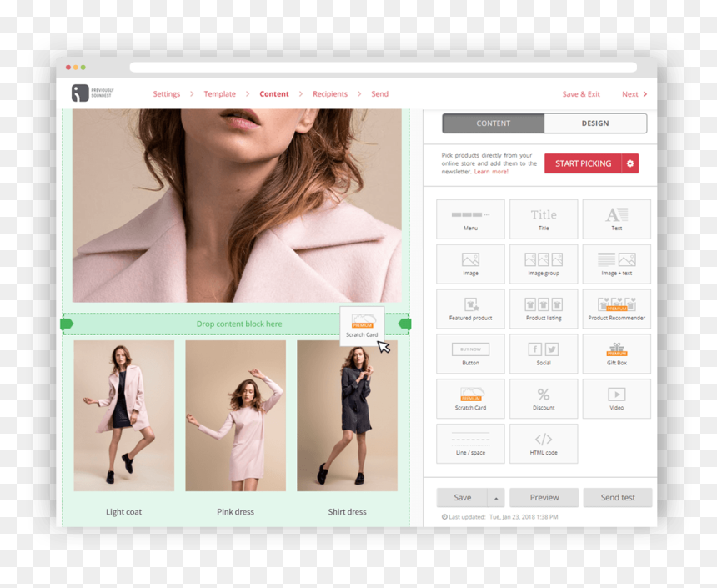Select the Image group block
717x588 pixels.
pos(544,264)
